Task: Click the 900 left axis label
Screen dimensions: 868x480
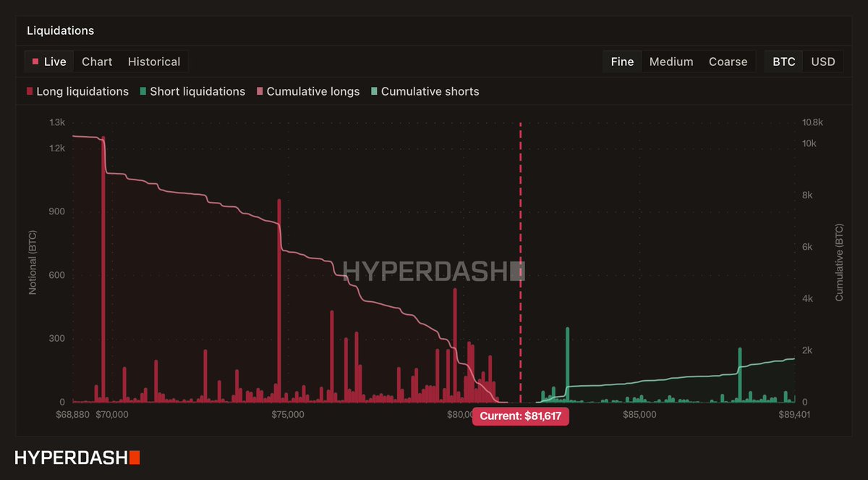Action: point(57,212)
